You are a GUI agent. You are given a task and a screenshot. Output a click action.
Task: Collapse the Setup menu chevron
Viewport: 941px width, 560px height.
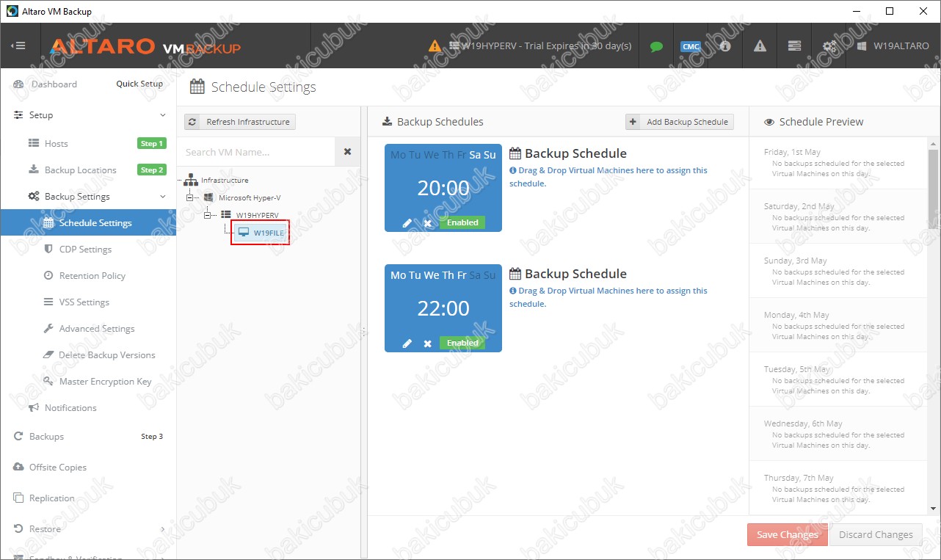163,115
